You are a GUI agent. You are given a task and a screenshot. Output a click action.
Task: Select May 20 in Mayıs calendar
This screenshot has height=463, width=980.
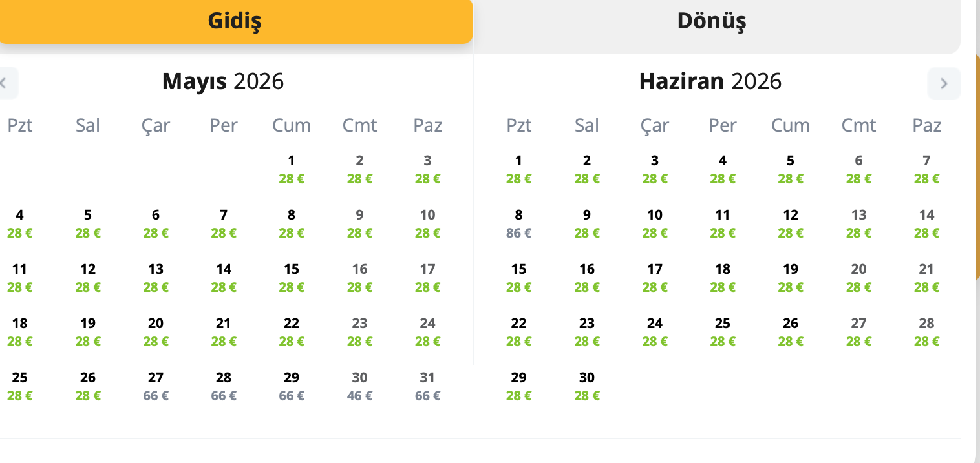pyautogui.click(x=156, y=332)
